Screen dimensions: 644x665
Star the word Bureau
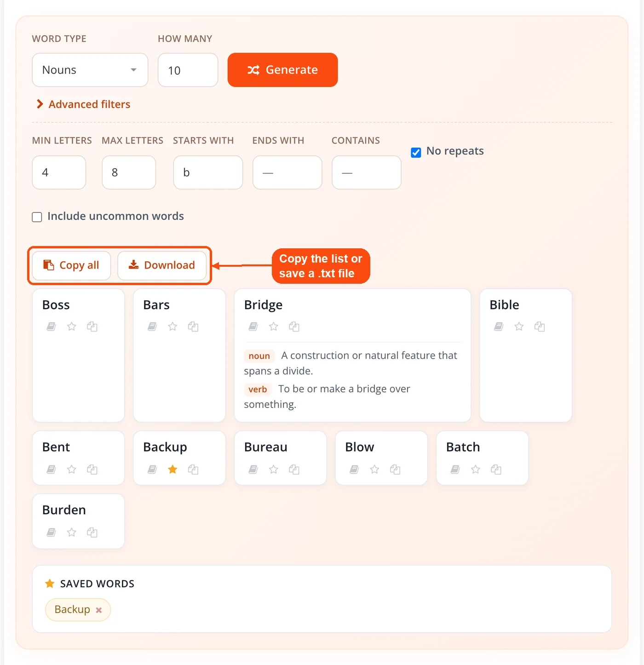pyautogui.click(x=274, y=469)
